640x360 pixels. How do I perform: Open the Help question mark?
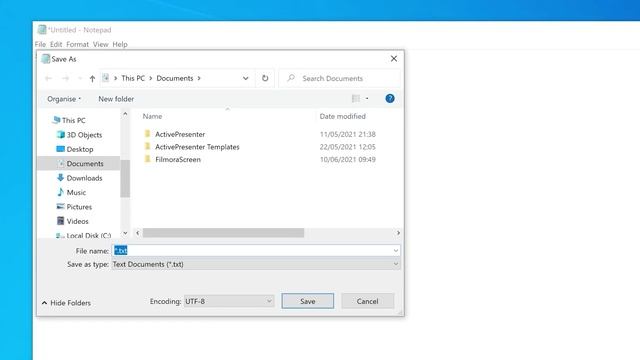click(390, 98)
